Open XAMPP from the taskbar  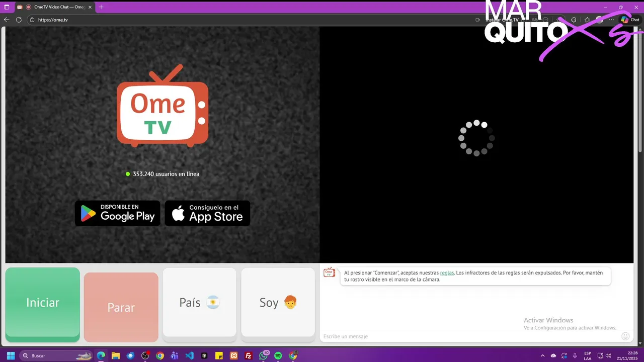233,355
